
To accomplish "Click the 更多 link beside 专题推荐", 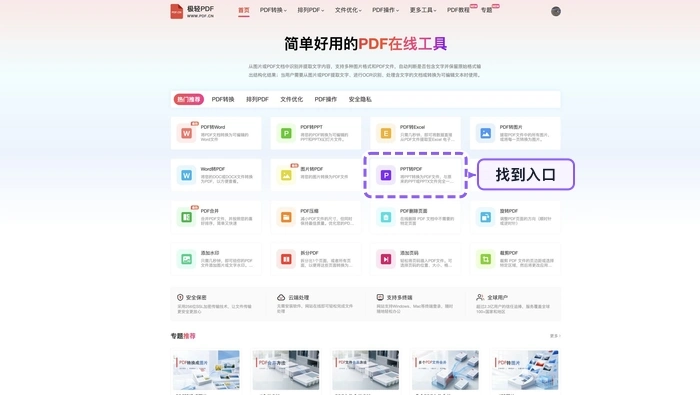I will pyautogui.click(x=555, y=336).
